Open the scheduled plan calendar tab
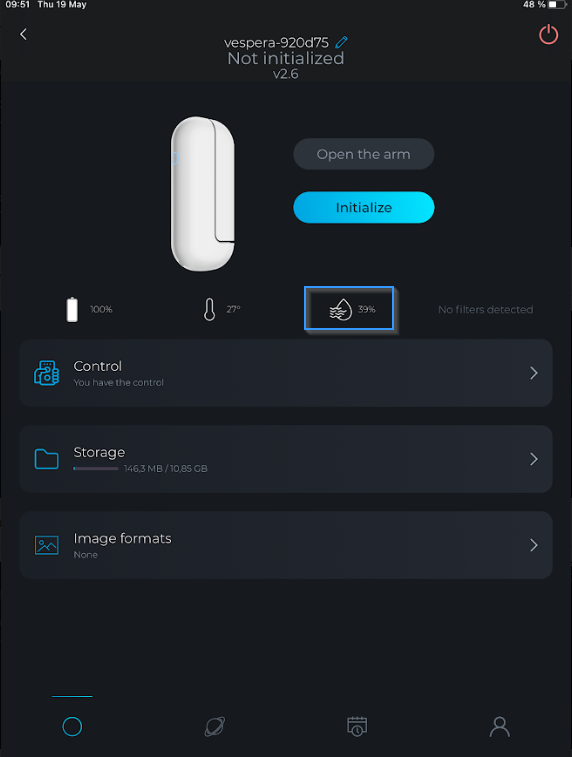Screen dimensions: 572x757 tap(357, 727)
